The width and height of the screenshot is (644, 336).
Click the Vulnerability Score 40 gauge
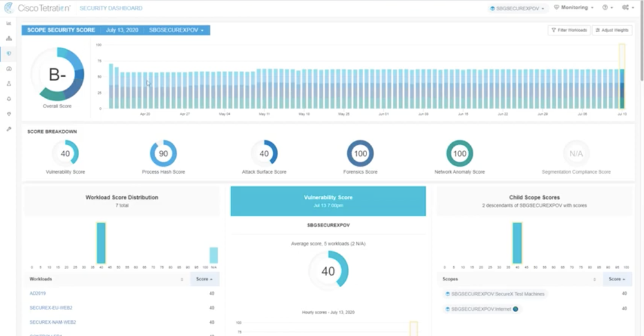pyautogui.click(x=65, y=153)
